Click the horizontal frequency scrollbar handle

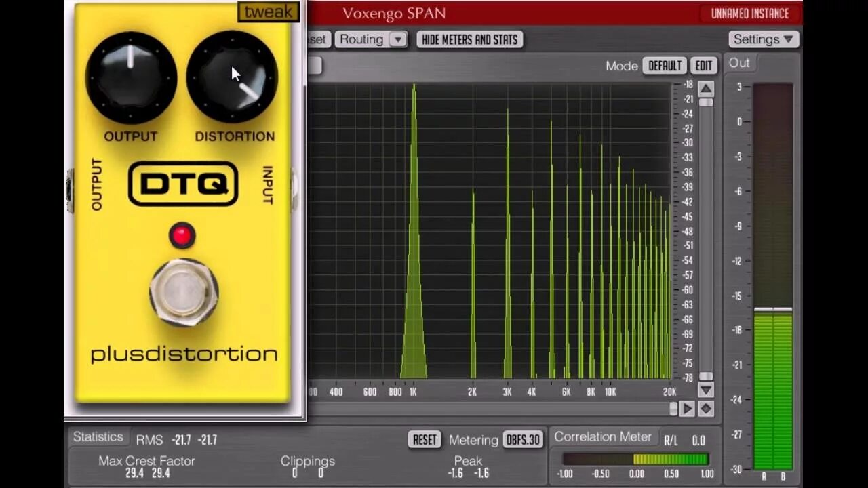[673, 409]
